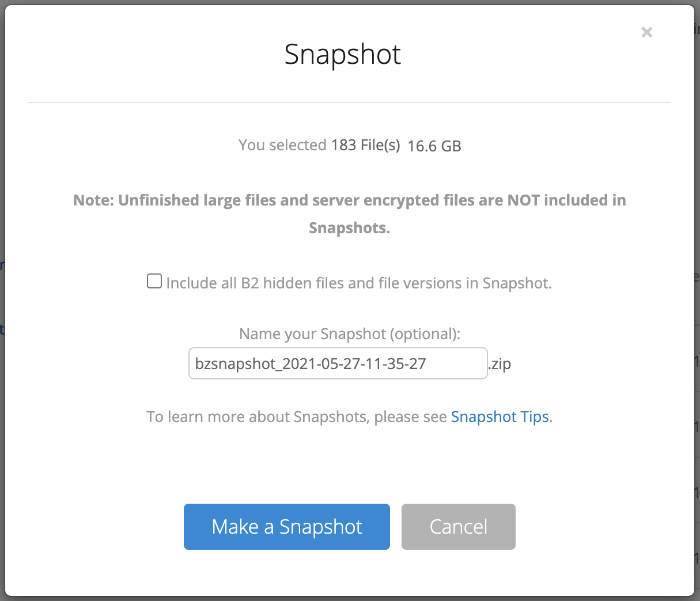Open the Snapshot Tips link
Screen dimensions: 700x601
pyautogui.click(x=500, y=417)
